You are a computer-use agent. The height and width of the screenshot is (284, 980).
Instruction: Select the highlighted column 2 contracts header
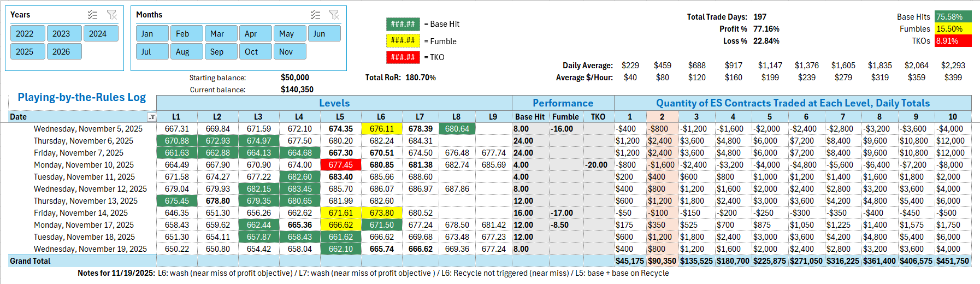click(662, 117)
